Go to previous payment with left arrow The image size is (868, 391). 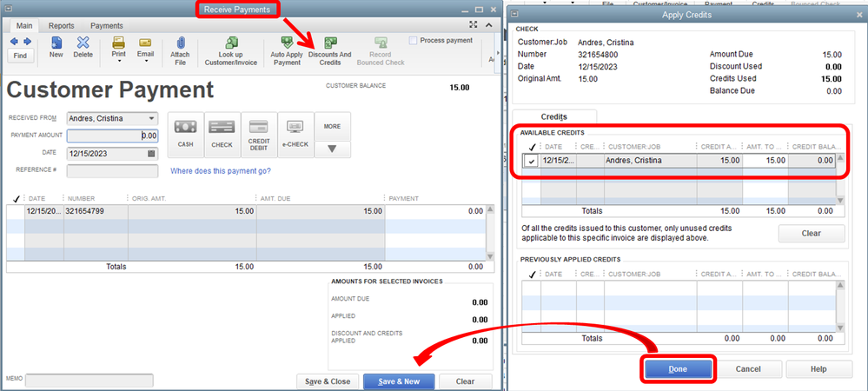coord(15,41)
